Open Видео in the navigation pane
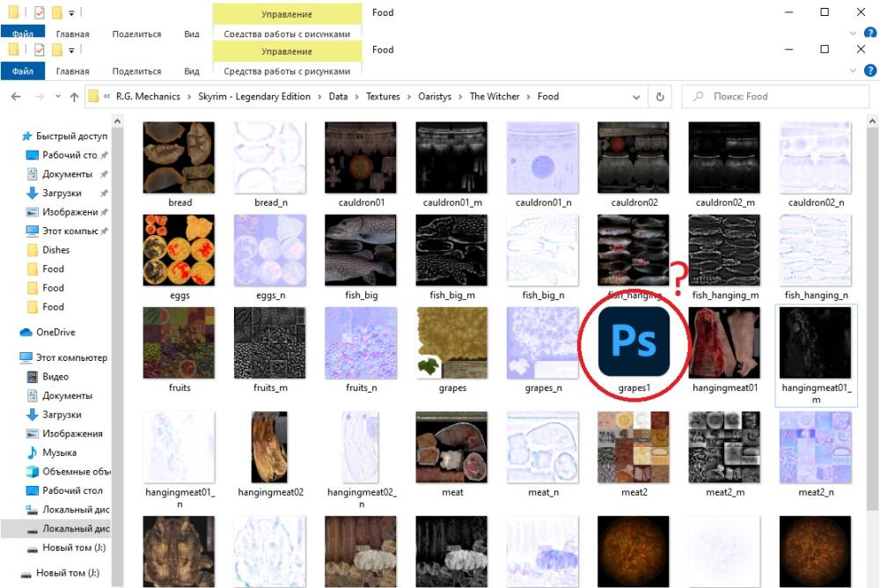The image size is (880, 588). 55,377
